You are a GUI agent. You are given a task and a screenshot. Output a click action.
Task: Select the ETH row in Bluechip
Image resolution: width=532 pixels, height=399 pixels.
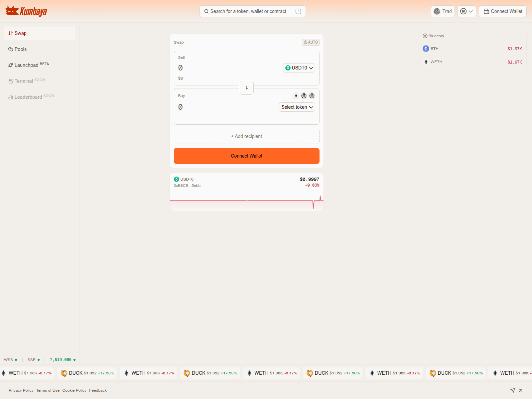[x=472, y=49]
